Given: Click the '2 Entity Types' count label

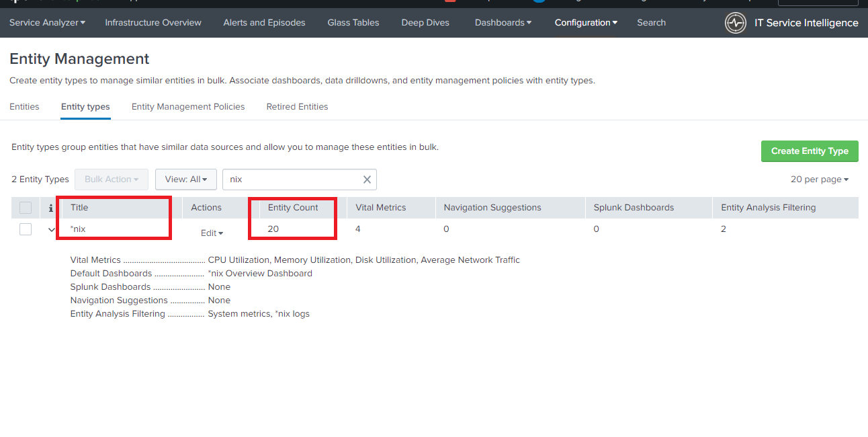Looking at the screenshot, I should [x=40, y=180].
